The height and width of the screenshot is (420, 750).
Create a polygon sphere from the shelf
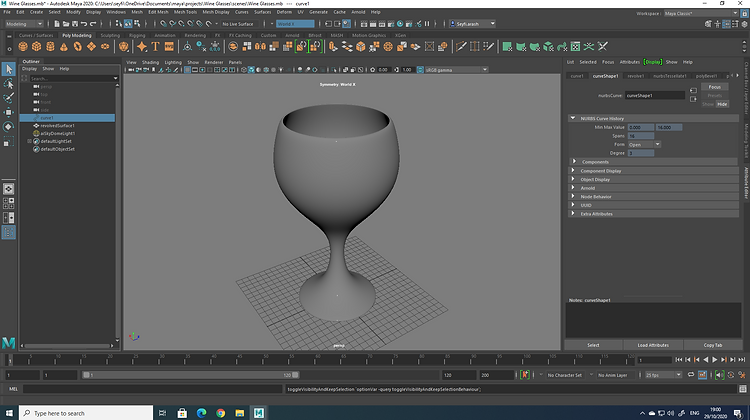point(23,46)
